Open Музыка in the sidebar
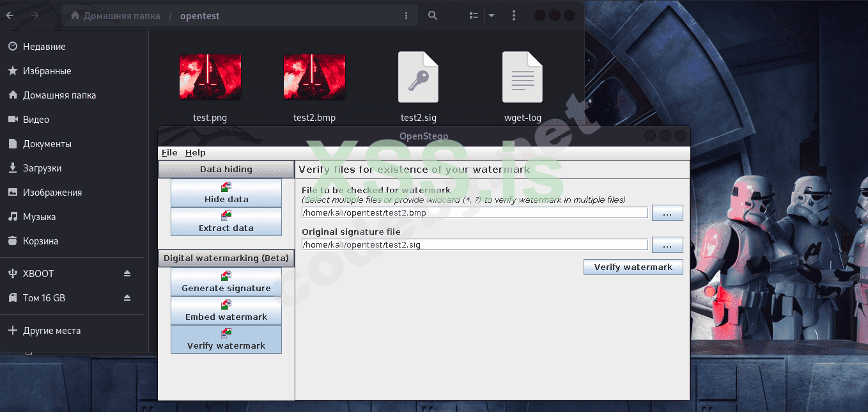 pos(74,217)
